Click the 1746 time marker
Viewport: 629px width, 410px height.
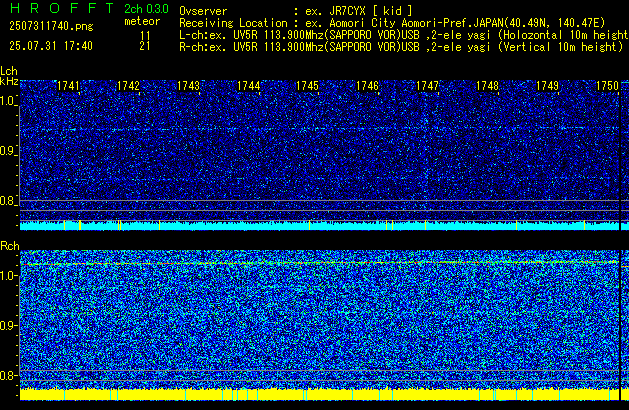(x=367, y=86)
